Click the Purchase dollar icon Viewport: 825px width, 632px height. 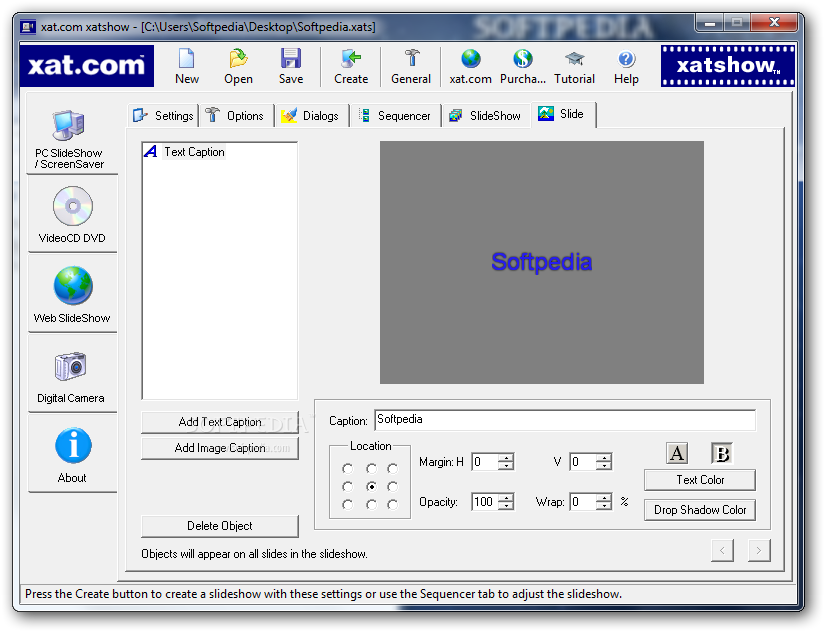pyautogui.click(x=522, y=59)
